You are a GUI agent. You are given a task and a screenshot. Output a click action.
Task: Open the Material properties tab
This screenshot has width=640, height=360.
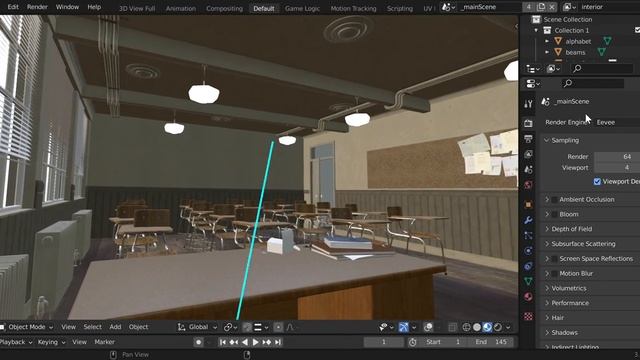[x=528, y=297]
